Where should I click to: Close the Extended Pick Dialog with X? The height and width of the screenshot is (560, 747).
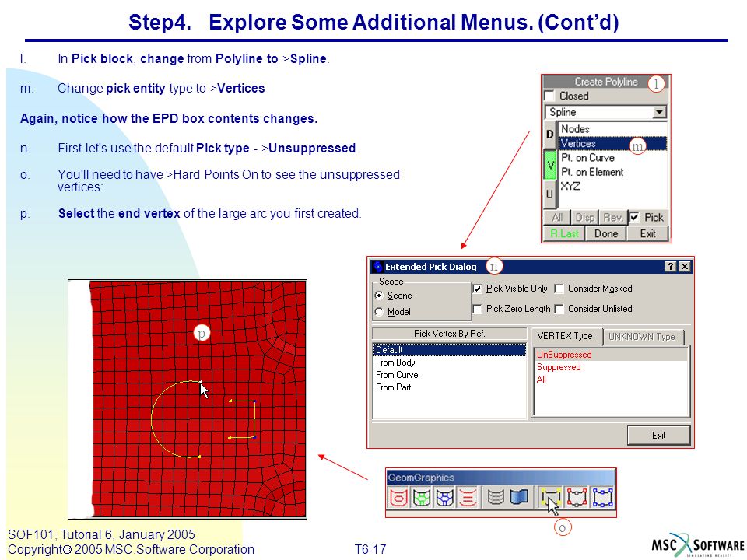coord(685,267)
